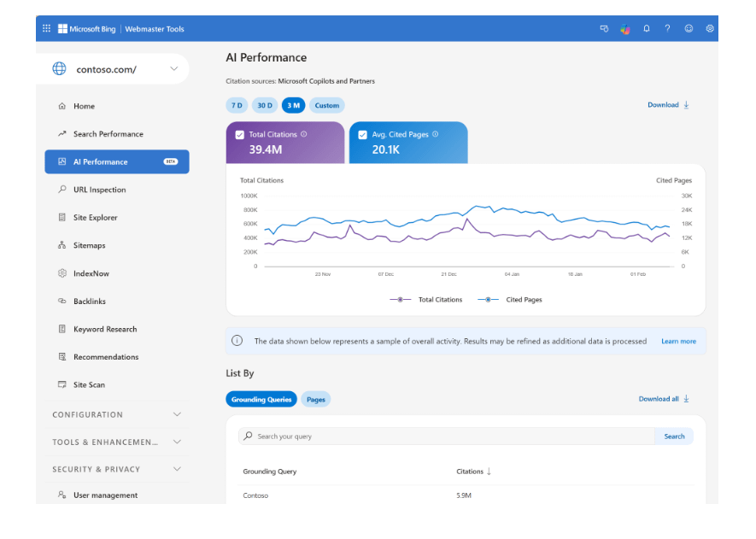
Task: Open the Copilot icon in header
Action: coord(624,29)
